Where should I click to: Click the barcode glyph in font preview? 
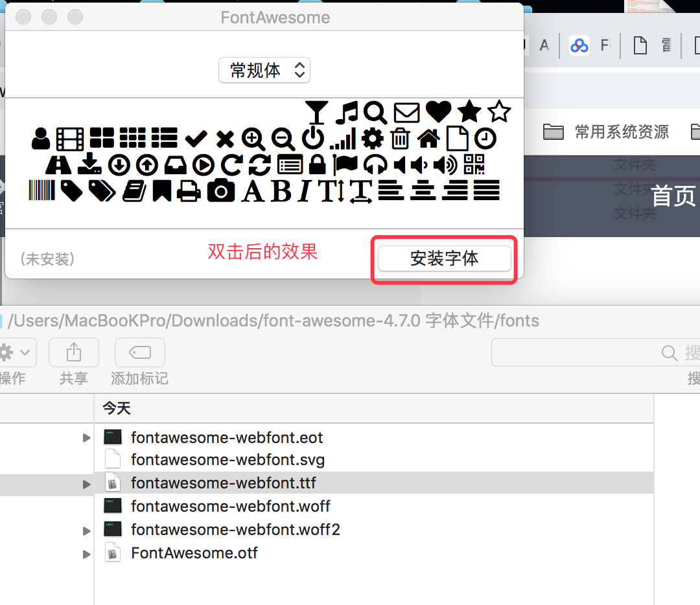41,190
